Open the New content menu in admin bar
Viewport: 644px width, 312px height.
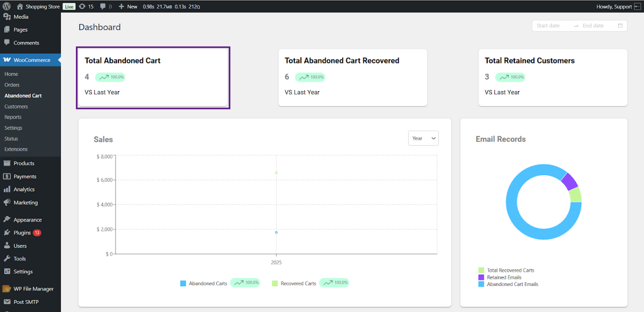point(128,6)
